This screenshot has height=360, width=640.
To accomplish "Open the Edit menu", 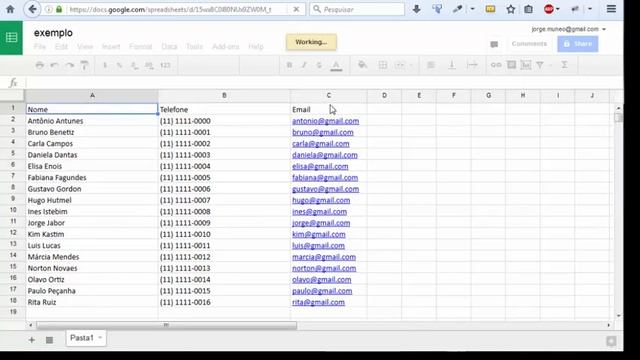I will click(x=61, y=47).
